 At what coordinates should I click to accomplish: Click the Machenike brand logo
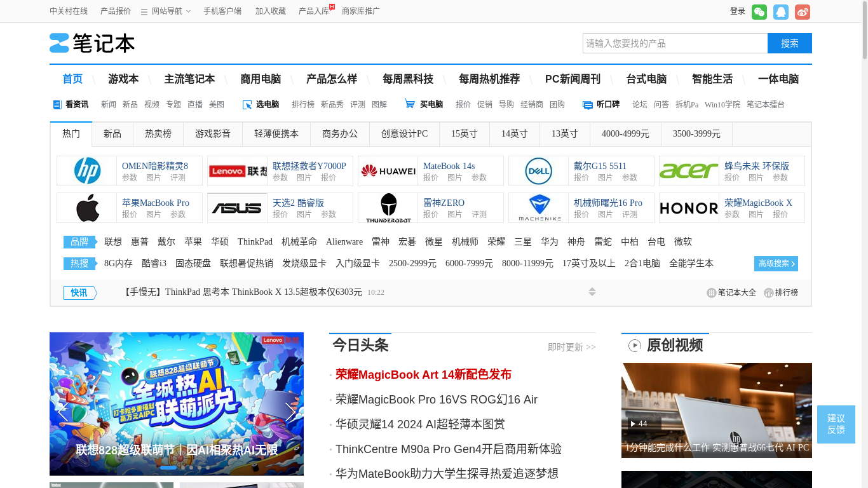coord(539,208)
